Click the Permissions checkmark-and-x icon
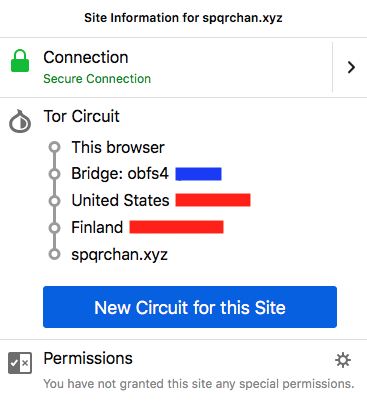This screenshot has width=367, height=419. (20, 363)
